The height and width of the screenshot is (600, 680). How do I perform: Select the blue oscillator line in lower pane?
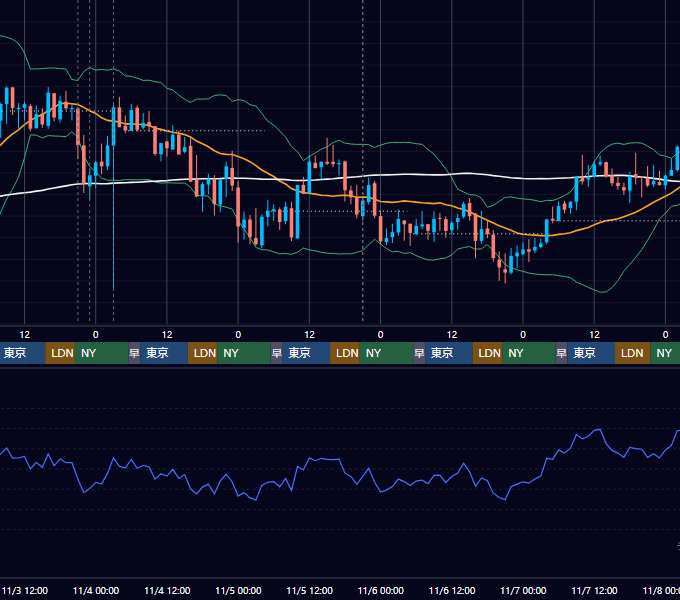click(x=338, y=460)
